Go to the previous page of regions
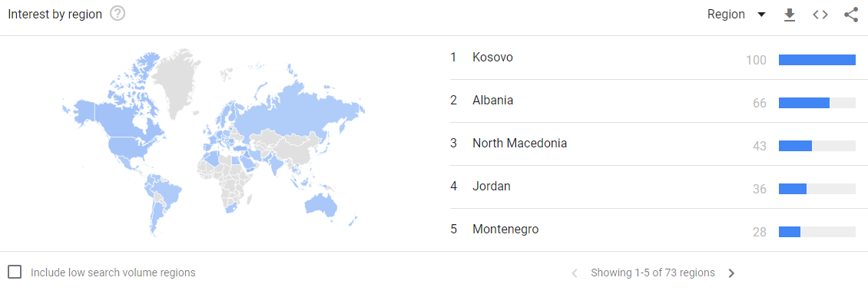 click(x=575, y=273)
